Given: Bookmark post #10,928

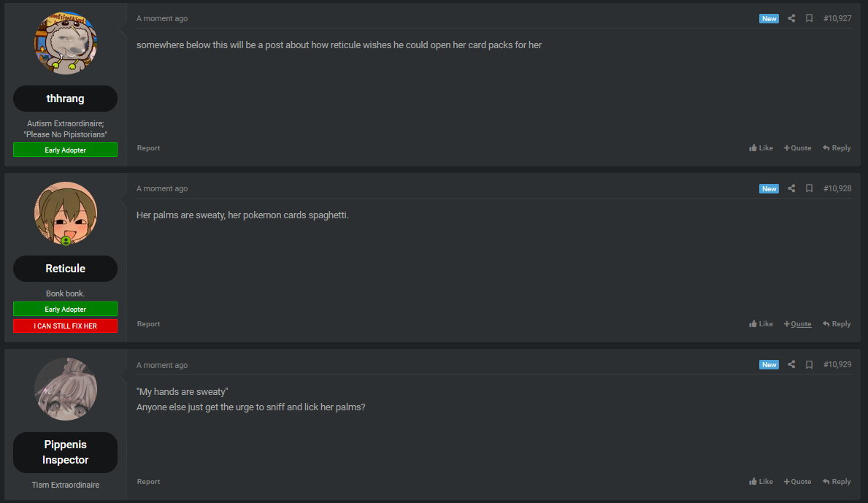Looking at the screenshot, I should (809, 188).
